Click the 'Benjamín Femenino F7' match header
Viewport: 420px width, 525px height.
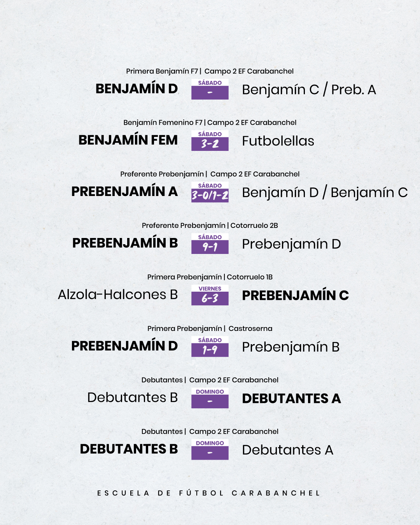click(210, 122)
